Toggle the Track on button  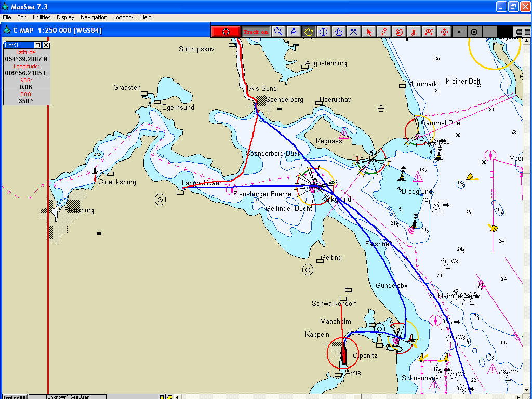256,32
